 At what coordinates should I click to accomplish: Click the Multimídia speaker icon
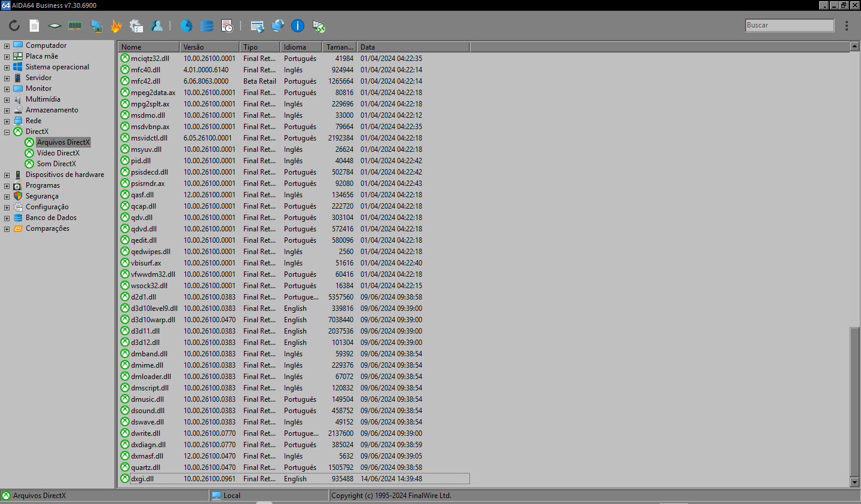coord(18,99)
